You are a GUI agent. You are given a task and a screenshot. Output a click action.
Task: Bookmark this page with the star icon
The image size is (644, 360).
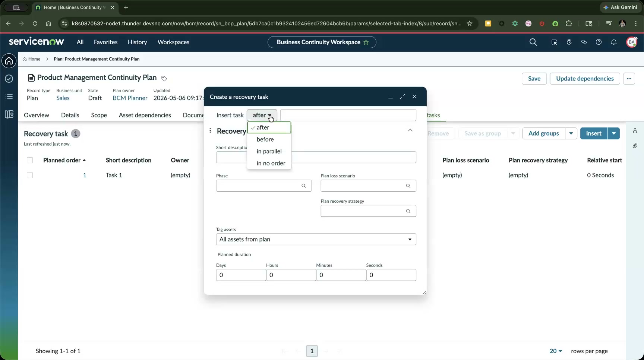point(470,23)
